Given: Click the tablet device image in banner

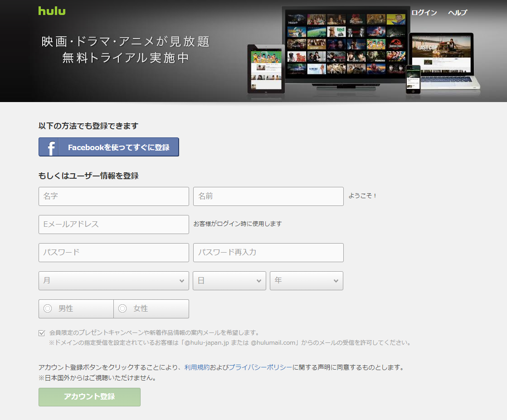Looking at the screenshot, I should [266, 68].
